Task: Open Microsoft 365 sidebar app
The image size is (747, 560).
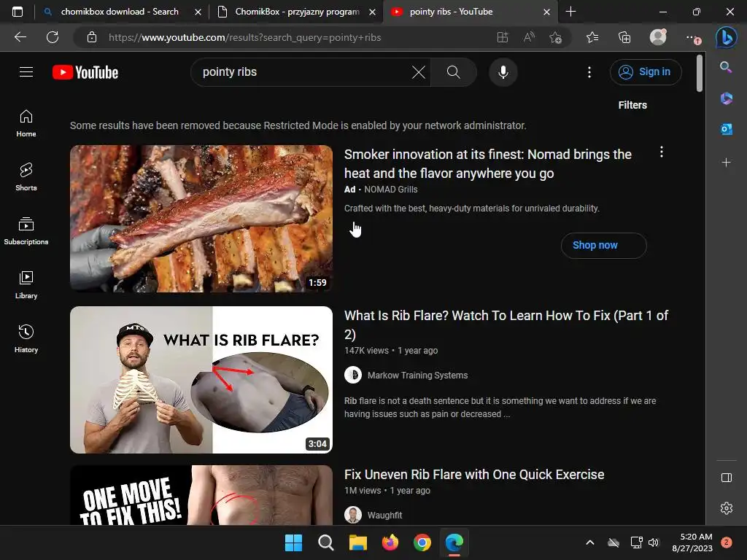Action: (x=726, y=98)
